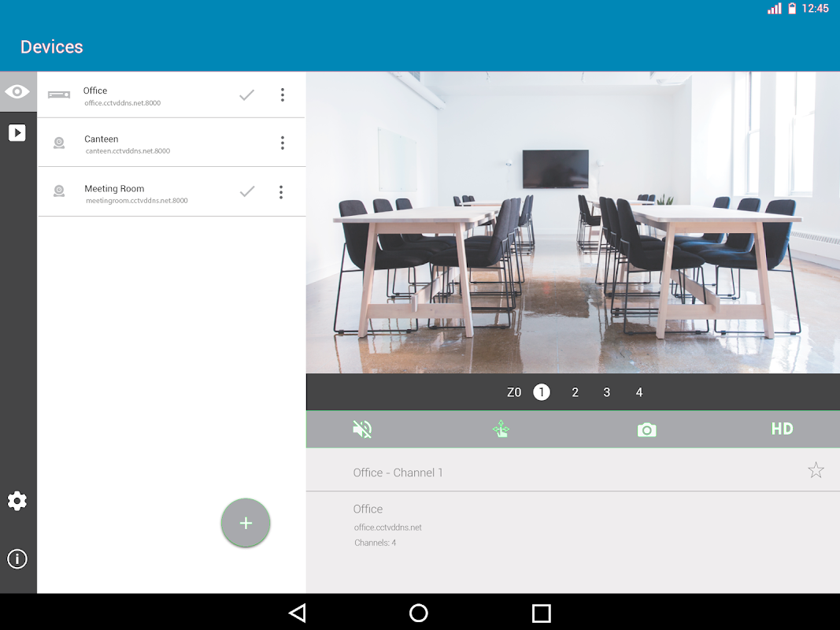Click the Office - Channel 1 title
This screenshot has width=840, height=630.
click(x=398, y=472)
